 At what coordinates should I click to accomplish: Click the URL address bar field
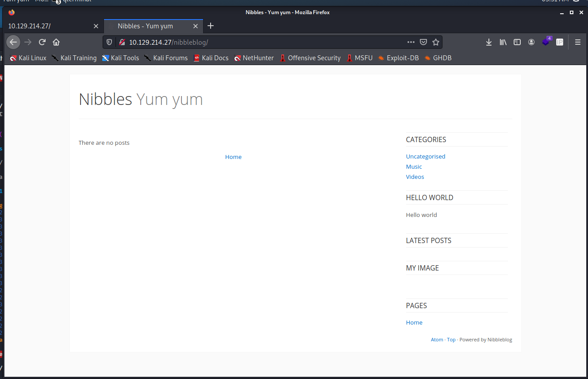tap(265, 42)
